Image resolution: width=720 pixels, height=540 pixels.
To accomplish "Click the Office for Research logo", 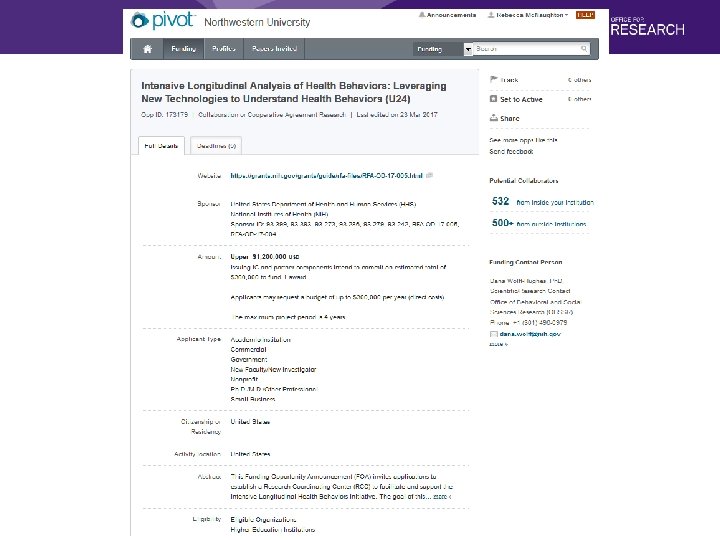I will [647, 26].
